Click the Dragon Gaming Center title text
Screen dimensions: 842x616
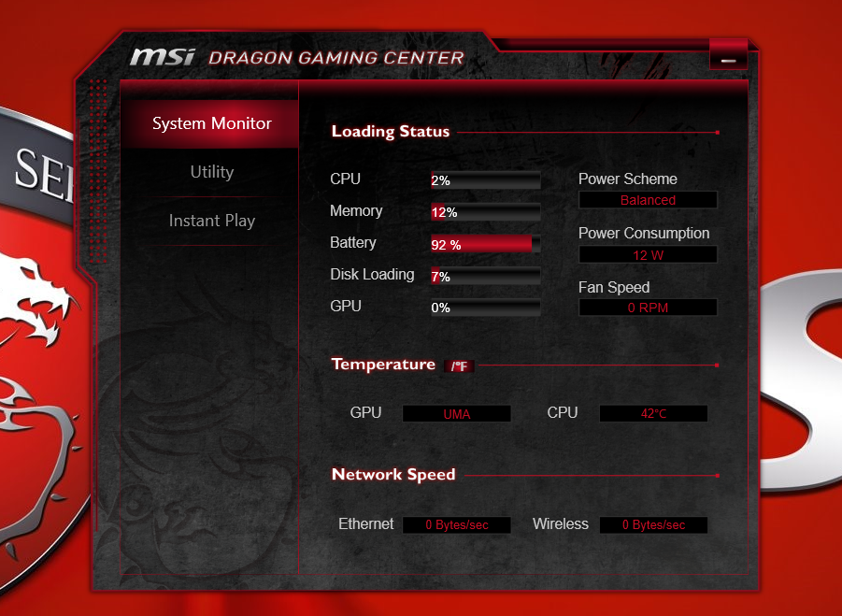click(x=336, y=58)
